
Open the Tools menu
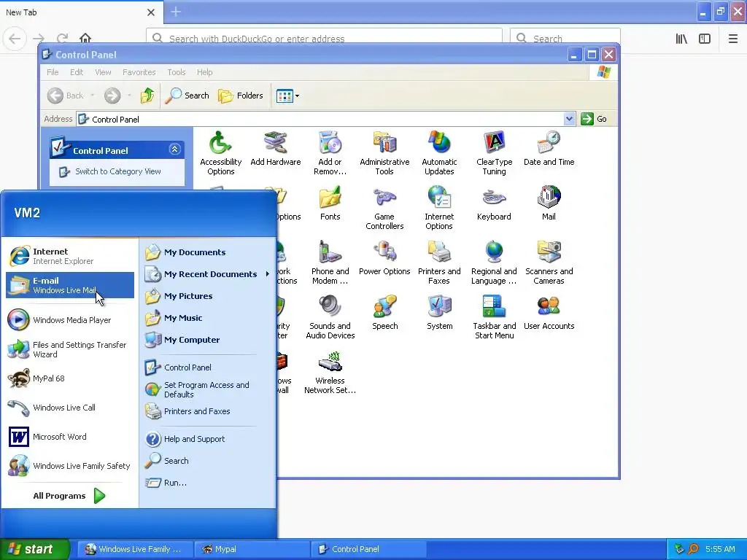[177, 72]
